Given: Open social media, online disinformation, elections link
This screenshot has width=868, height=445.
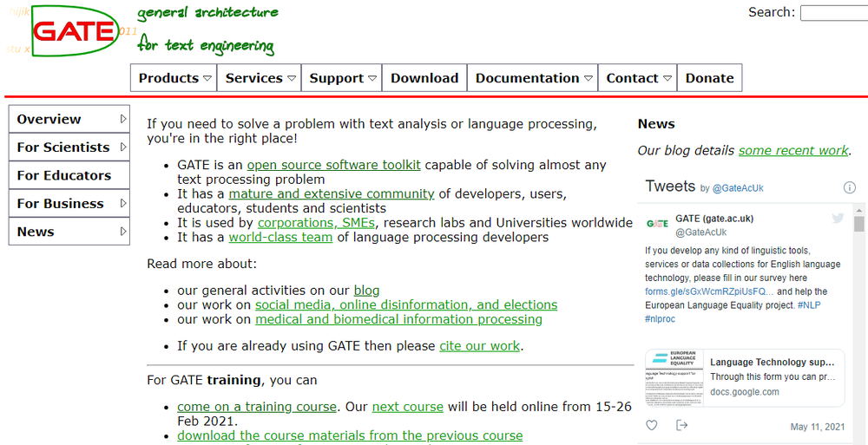Looking at the screenshot, I should click(x=405, y=304).
